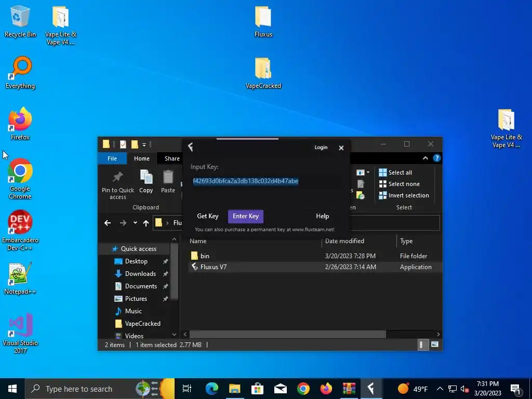Viewport: 532px width, 399px height.
Task: Select Pictures in the navigation pane
Action: click(136, 299)
